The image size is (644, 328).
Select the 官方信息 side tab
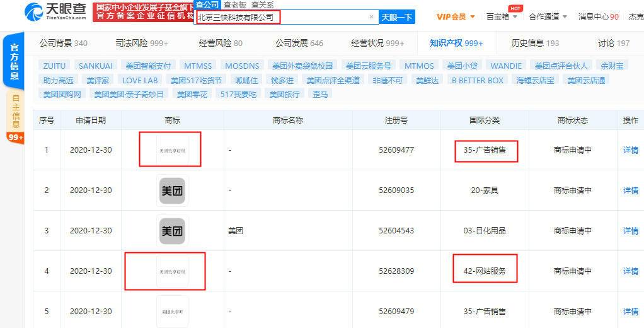point(14,61)
